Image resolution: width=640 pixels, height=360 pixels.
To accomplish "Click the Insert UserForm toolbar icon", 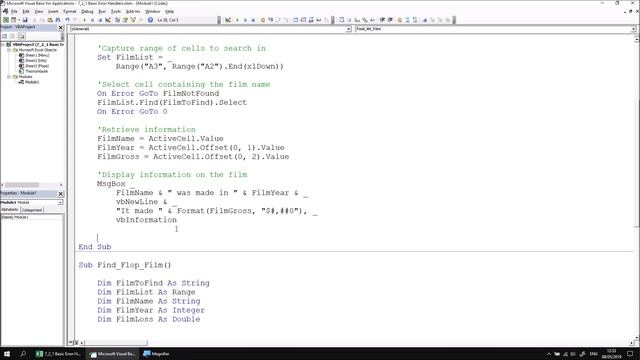I will tap(13, 20).
